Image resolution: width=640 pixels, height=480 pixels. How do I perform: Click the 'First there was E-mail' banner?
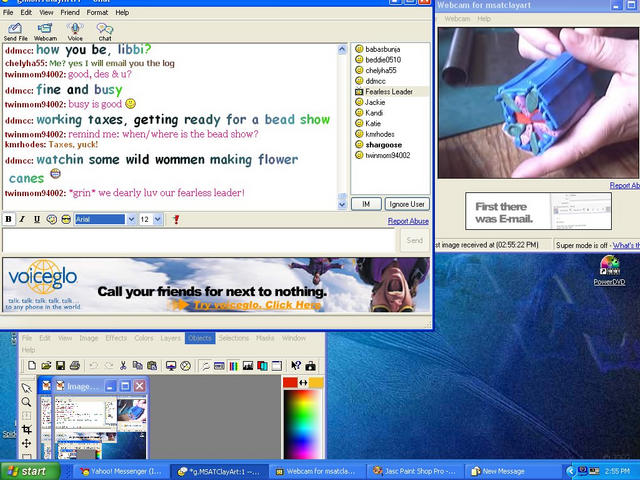point(538,211)
